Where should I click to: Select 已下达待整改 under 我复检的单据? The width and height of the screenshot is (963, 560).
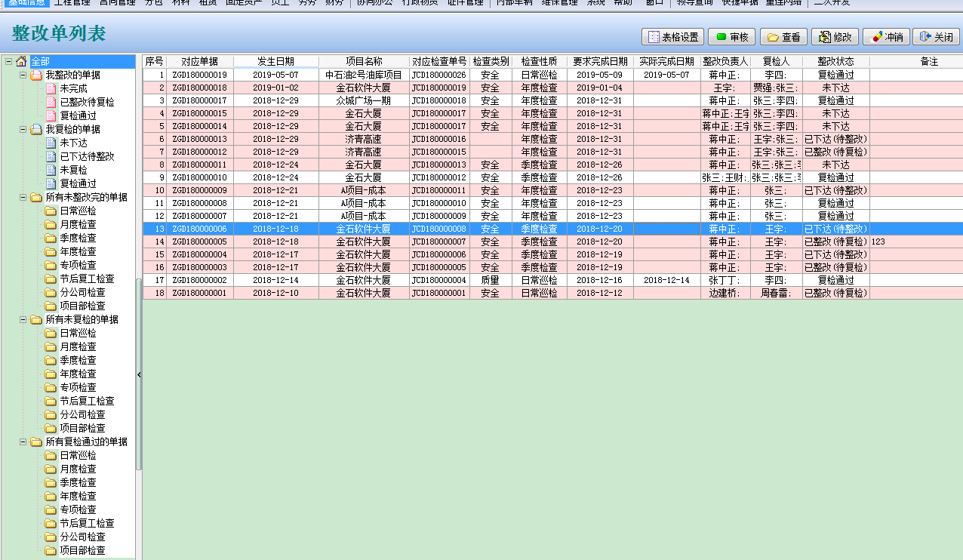[87, 157]
